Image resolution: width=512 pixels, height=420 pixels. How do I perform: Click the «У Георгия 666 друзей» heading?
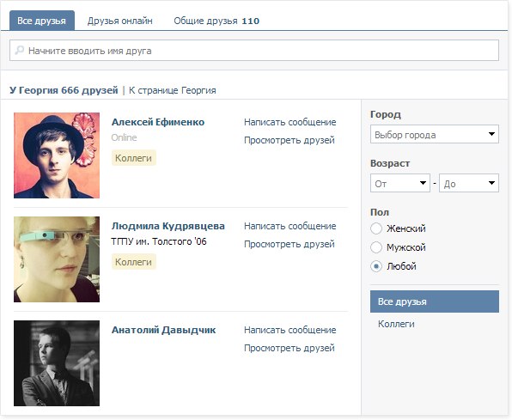coord(64,90)
